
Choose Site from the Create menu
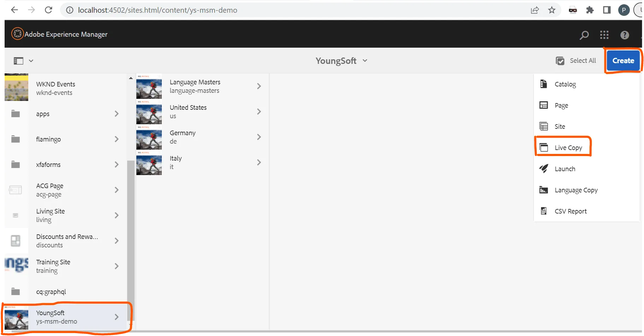586,126
